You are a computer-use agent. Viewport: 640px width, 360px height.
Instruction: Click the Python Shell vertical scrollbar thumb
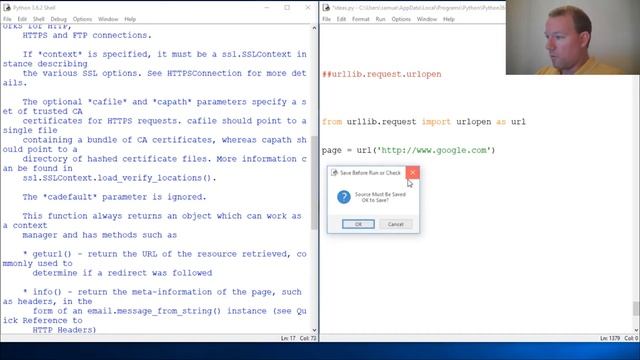point(314,182)
